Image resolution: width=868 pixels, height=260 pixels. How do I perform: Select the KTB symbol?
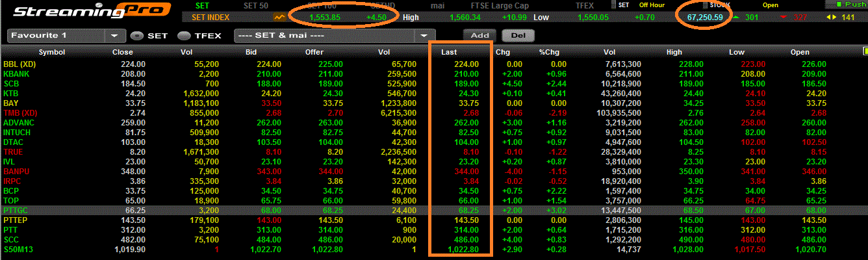[11, 94]
